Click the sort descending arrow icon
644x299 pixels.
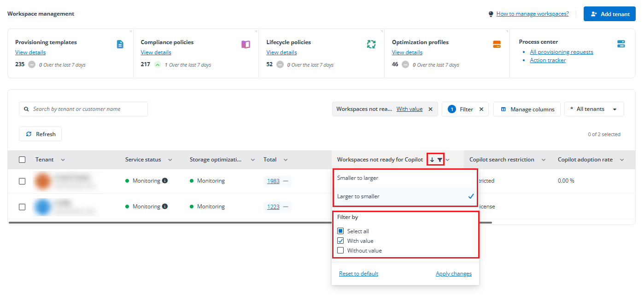[x=432, y=160]
